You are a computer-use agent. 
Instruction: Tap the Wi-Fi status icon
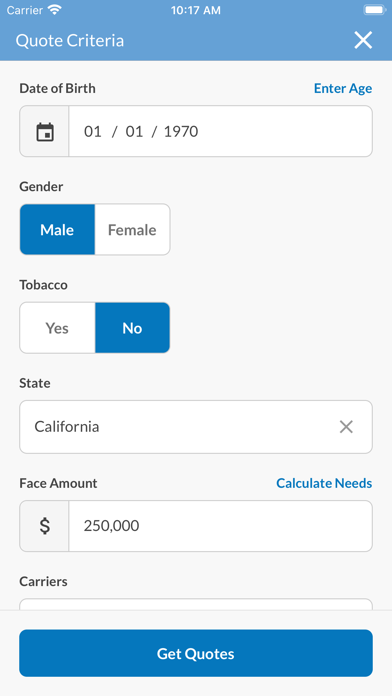pos(54,10)
